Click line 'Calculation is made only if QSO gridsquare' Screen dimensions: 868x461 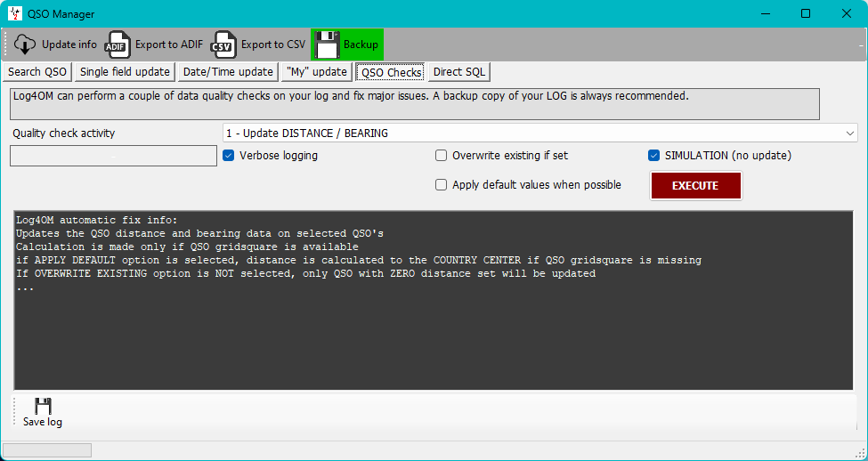pyautogui.click(x=187, y=247)
